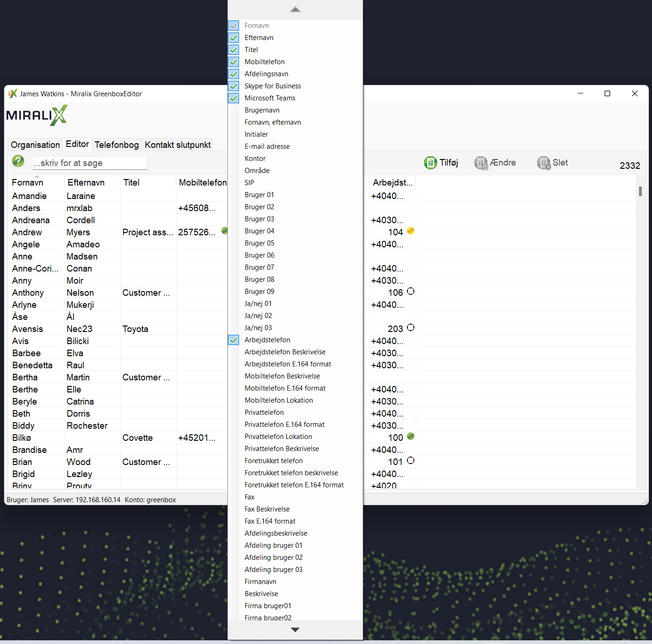Uncheck the Efternavn column checkbox

[x=233, y=38]
